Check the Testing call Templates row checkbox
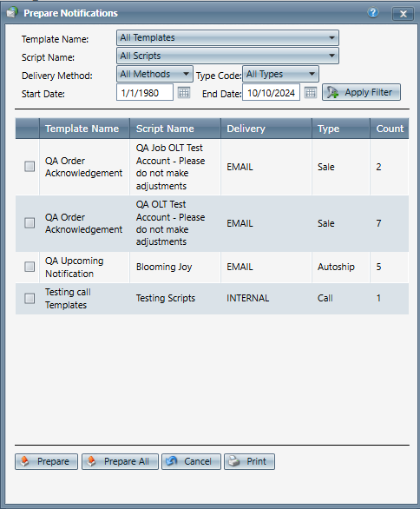This screenshot has width=420, height=509. [30, 298]
